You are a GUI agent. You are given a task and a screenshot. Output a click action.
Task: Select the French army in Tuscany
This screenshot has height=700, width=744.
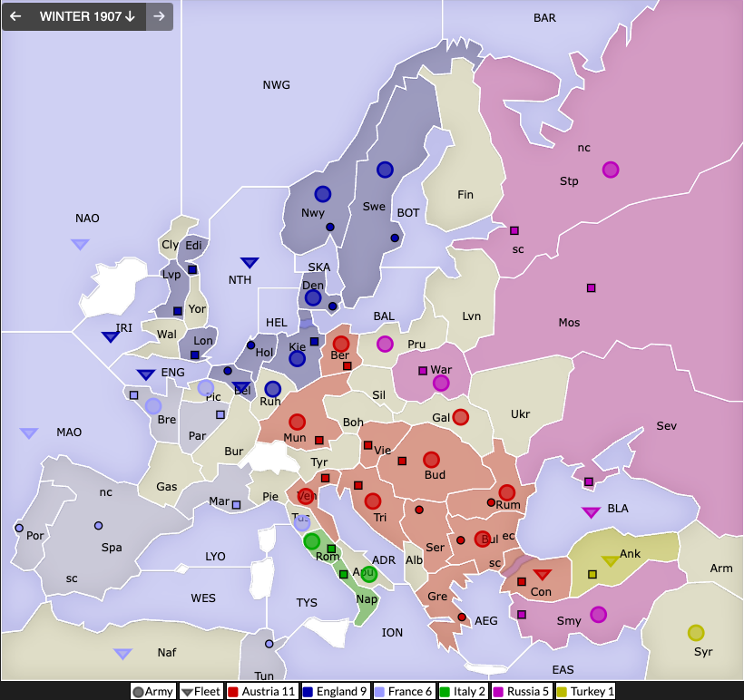[x=302, y=523]
